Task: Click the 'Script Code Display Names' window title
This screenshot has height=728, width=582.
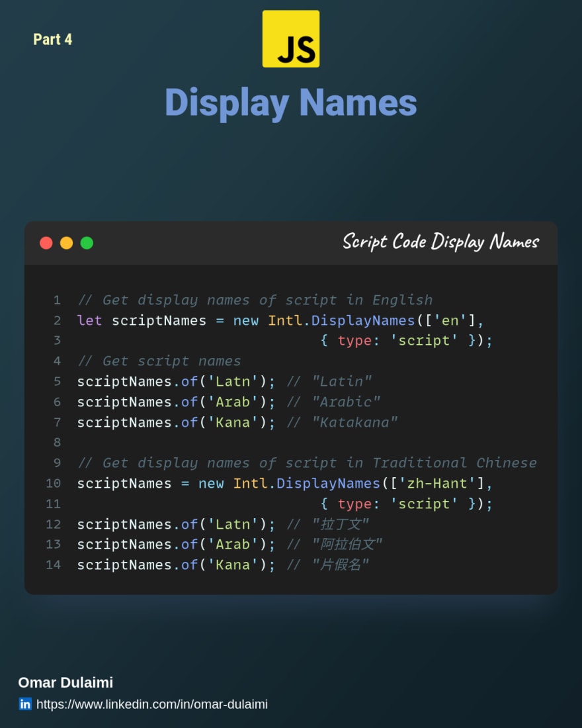Action: tap(441, 242)
